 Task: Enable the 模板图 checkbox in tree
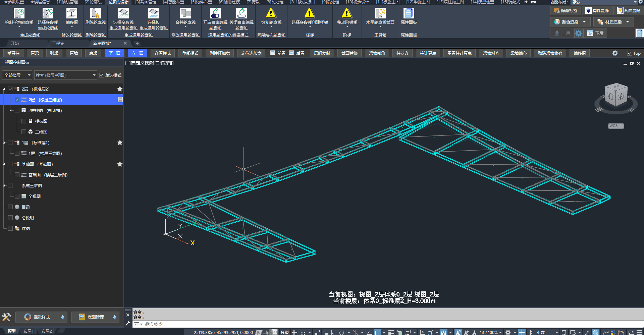point(24,121)
